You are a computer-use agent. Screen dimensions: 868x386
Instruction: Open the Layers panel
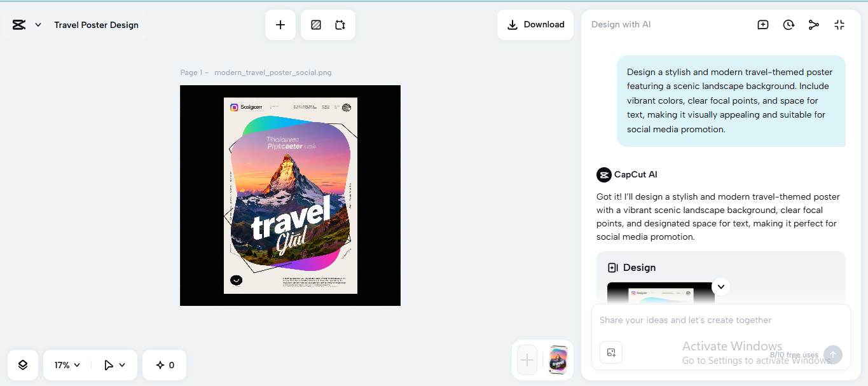(23, 365)
